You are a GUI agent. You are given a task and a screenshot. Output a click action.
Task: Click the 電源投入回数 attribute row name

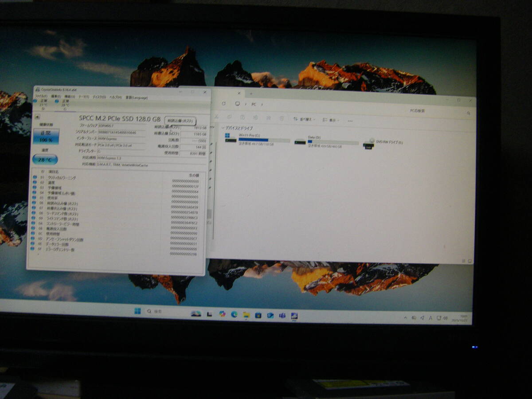57,229
